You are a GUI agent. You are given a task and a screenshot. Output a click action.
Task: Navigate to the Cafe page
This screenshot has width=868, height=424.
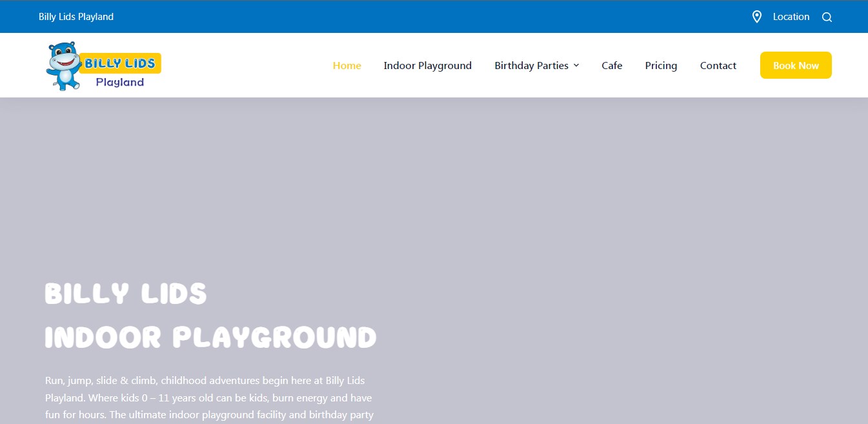612,65
